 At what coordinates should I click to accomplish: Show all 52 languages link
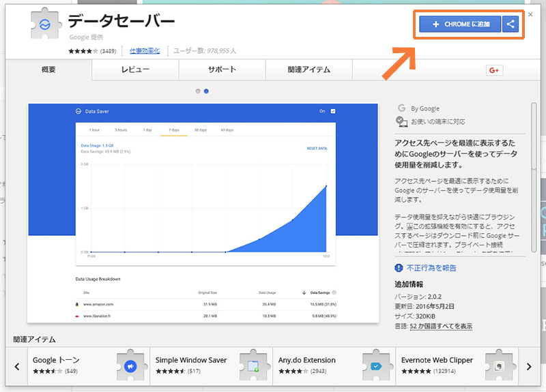coord(441,327)
